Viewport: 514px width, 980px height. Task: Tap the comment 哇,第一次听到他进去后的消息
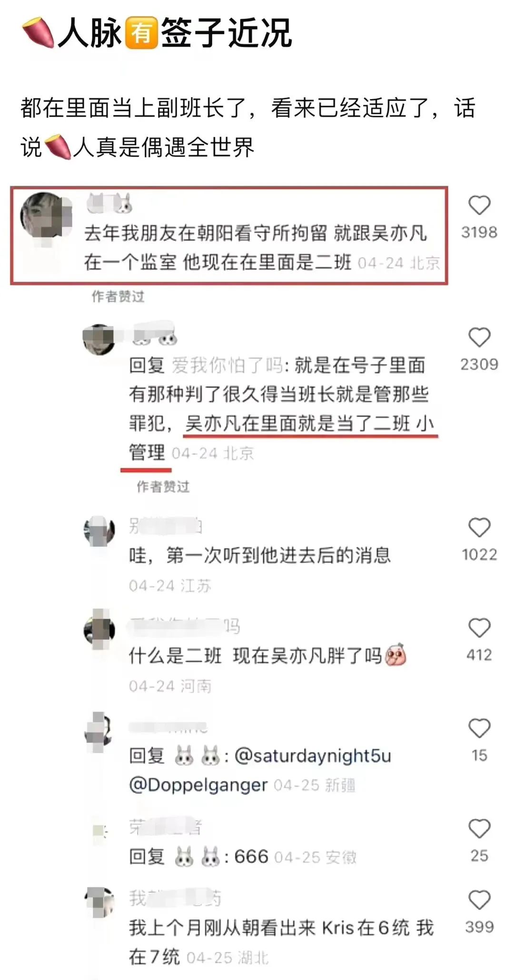tap(260, 555)
